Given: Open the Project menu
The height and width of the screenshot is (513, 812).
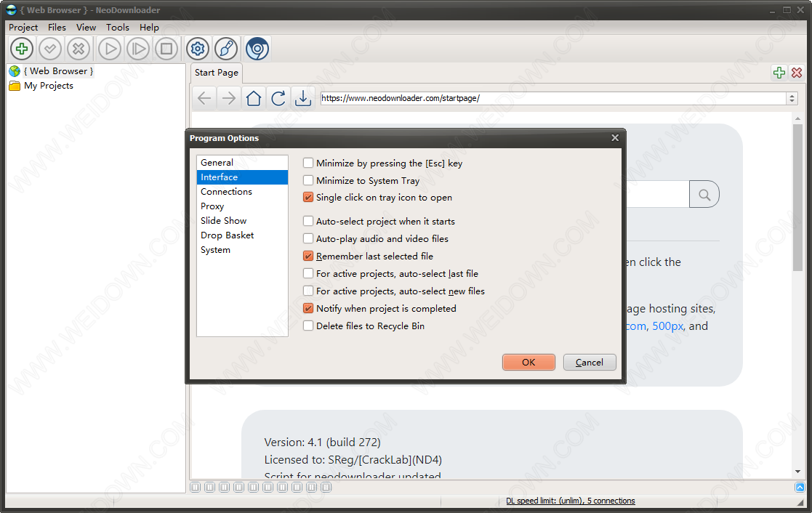Looking at the screenshot, I should pos(23,28).
